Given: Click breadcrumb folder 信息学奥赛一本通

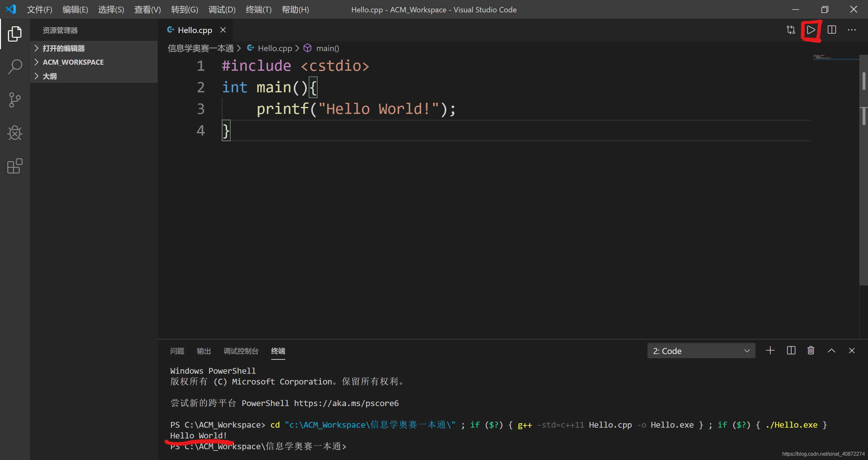Looking at the screenshot, I should click(x=201, y=48).
